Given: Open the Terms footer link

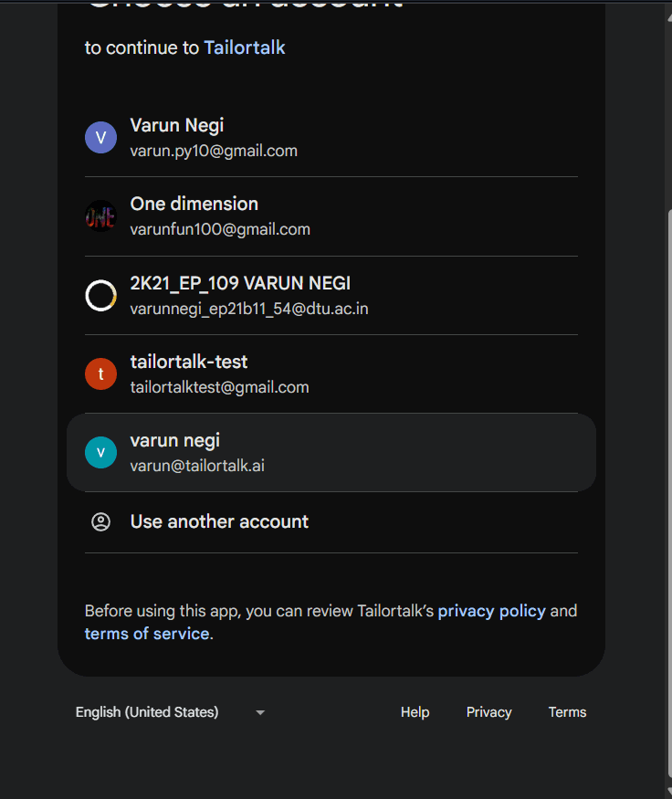Looking at the screenshot, I should (x=567, y=712).
